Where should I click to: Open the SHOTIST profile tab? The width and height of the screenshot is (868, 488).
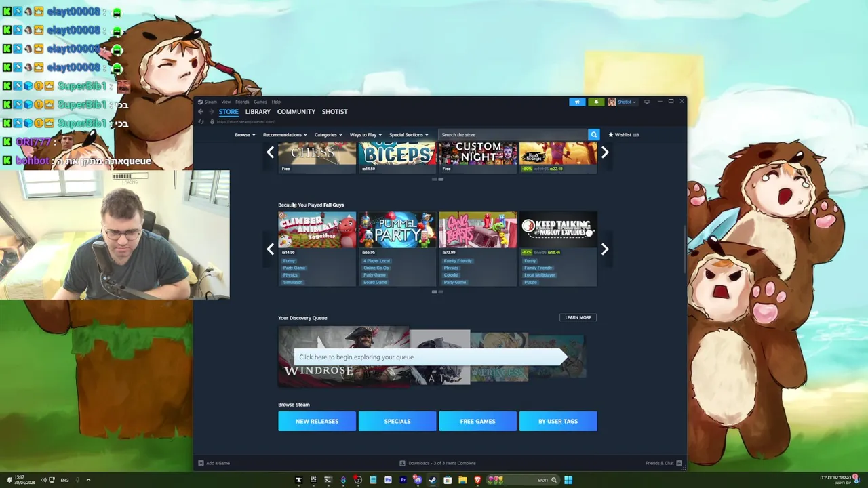click(335, 112)
